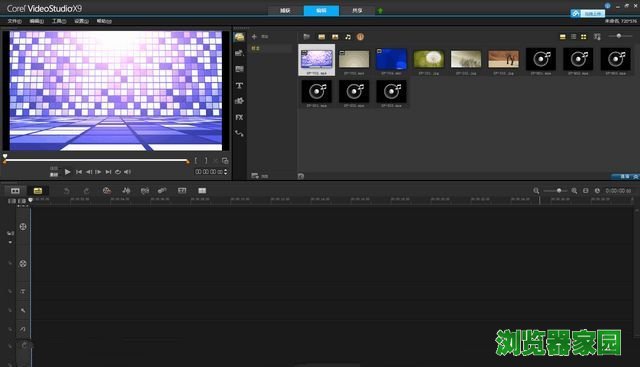This screenshot has height=367, width=640.
Task: Switch to the Capture (捕获) tab
Action: (x=285, y=11)
